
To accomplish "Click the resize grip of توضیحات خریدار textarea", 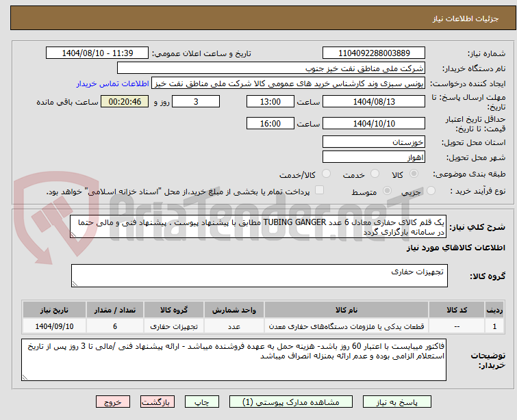I will pos(25,378).
